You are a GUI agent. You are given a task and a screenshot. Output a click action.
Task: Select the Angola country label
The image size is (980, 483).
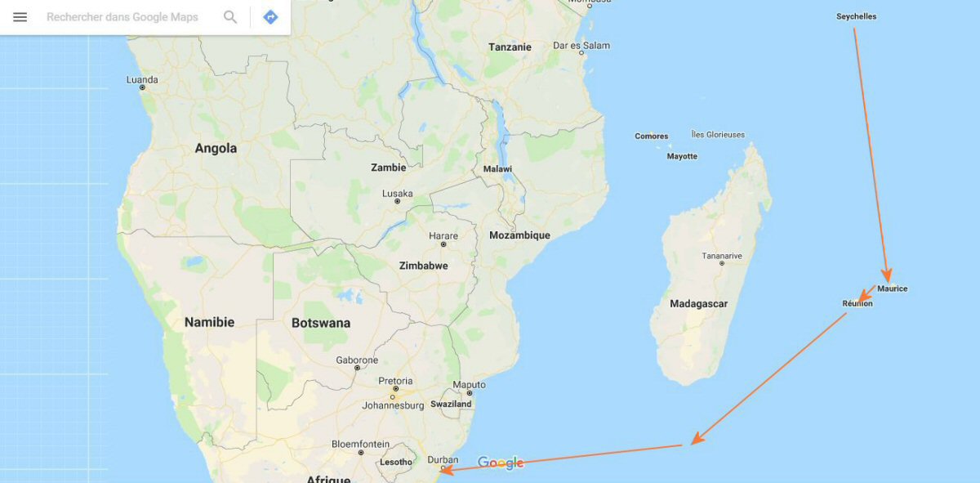[216, 149]
